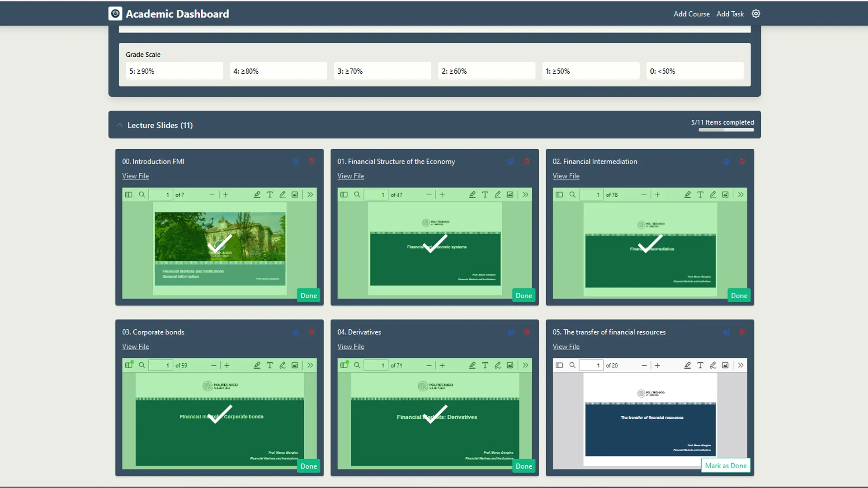The height and width of the screenshot is (488, 868).
Task: Click the page number field in the Financial Intermediation viewer
Action: click(x=591, y=194)
